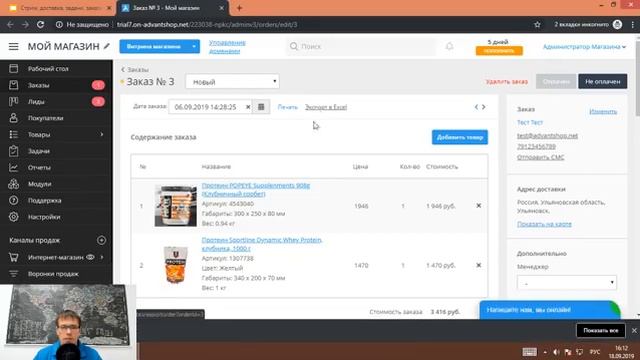
Task: Open the Напишите нам, мы онлайн chat
Action: [549, 310]
